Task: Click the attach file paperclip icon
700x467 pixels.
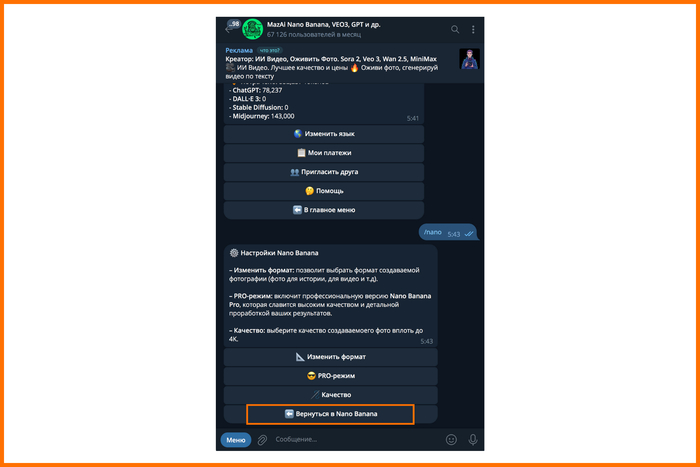Action: (262, 440)
